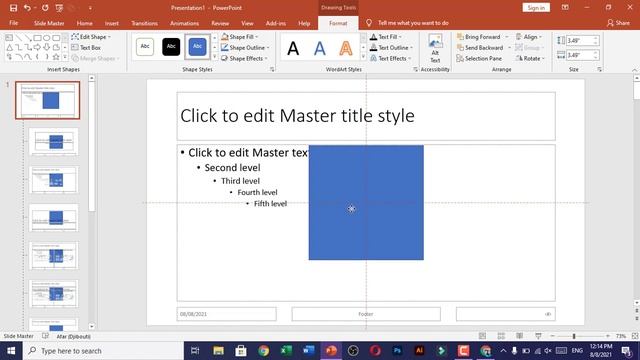
Task: Click the Alt Text button
Action: coord(435,49)
